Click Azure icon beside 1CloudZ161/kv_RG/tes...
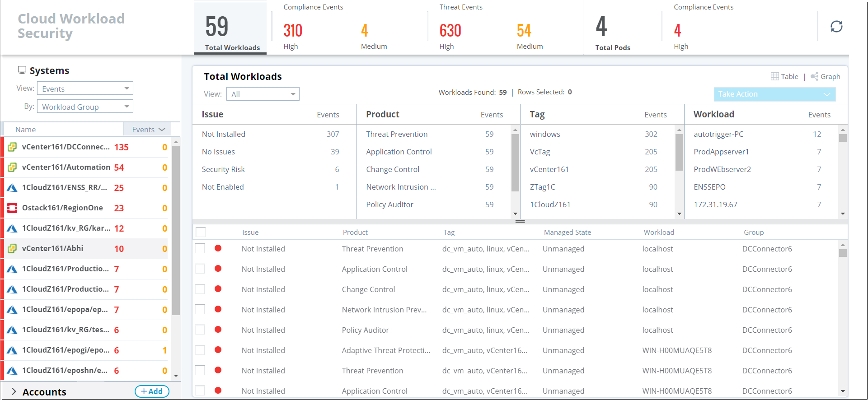Viewport: 868px width, 400px height. [12, 330]
